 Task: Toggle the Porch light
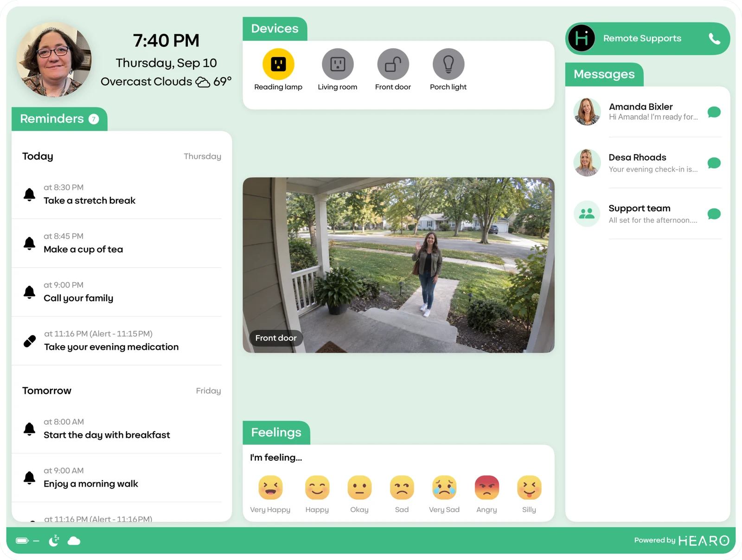(x=448, y=64)
